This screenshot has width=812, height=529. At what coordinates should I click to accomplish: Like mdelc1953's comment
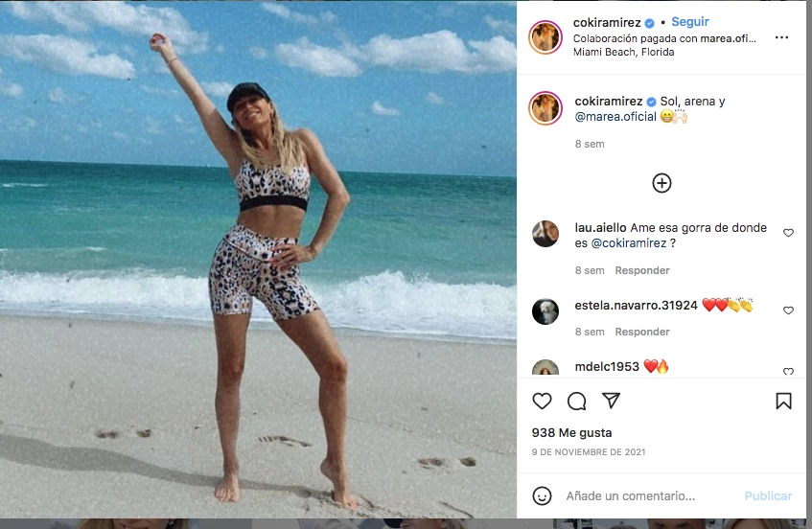788,371
